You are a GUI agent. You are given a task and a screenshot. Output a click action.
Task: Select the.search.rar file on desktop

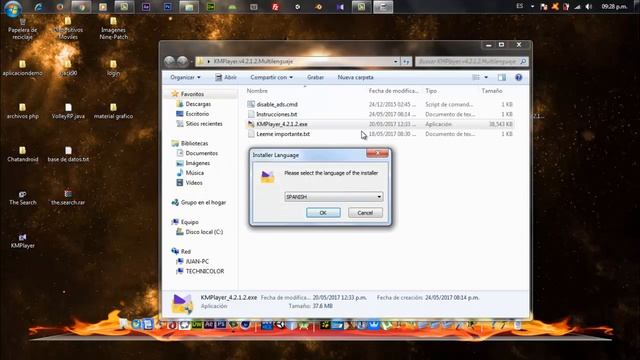(68, 198)
